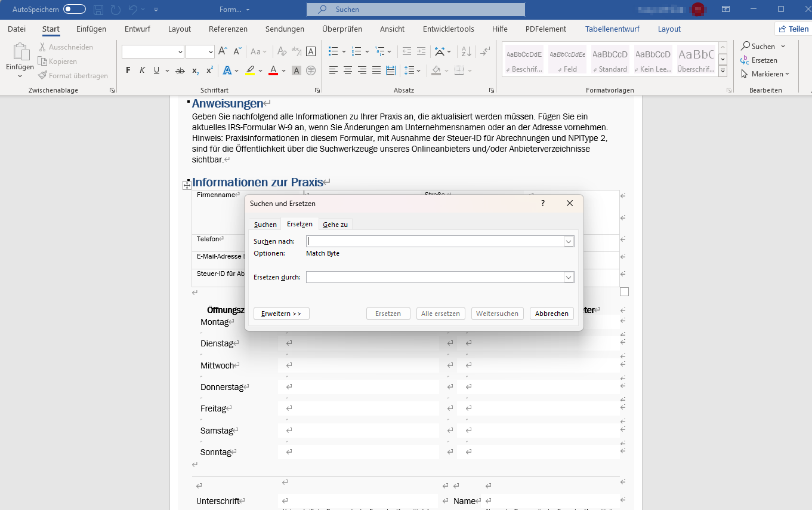Apply subscript formatting
The image size is (812, 510).
[195, 70]
